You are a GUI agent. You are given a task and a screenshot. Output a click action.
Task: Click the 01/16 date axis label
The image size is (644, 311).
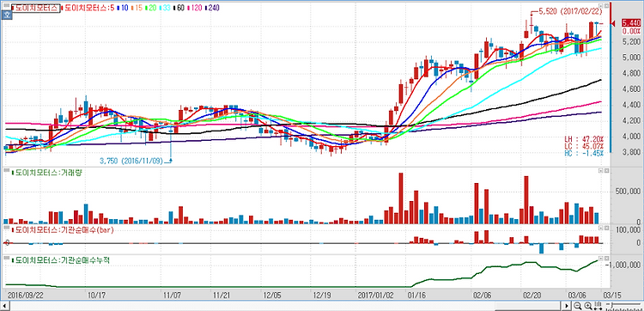[x=416, y=296]
